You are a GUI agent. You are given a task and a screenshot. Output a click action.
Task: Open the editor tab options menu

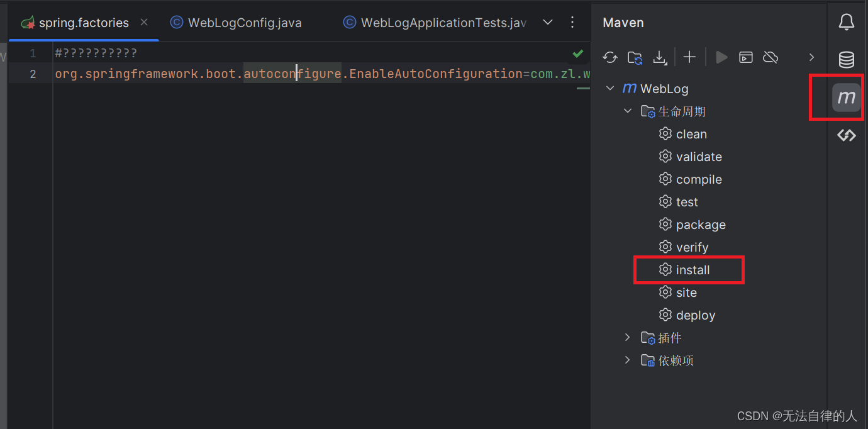(x=572, y=23)
